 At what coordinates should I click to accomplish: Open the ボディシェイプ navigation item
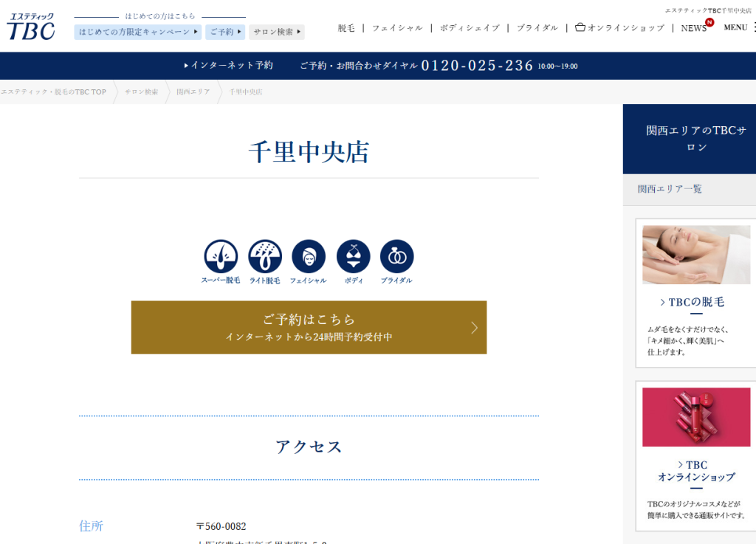(470, 28)
